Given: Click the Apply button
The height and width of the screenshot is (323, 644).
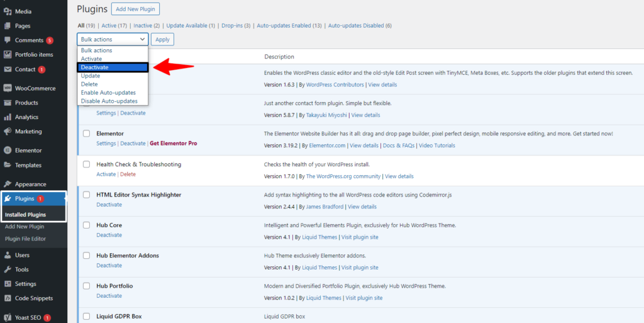Looking at the screenshot, I should point(163,40).
